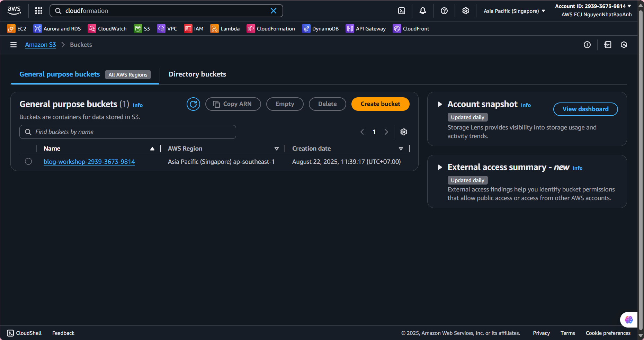Open the notifications bell

[423, 11]
